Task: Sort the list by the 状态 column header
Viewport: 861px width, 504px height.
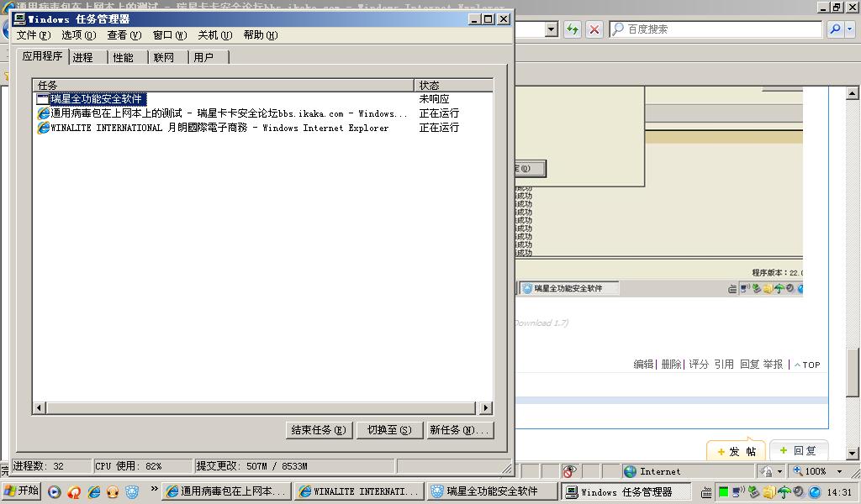Action: (453, 85)
